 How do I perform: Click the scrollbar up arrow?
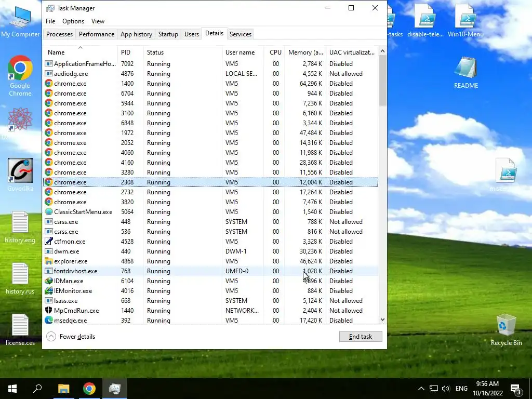point(383,51)
